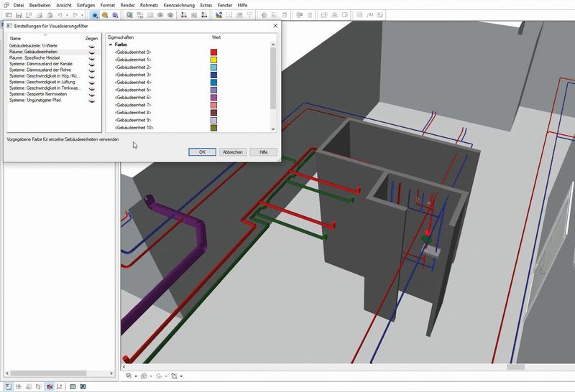
Task: Click the mirror tool icon in bottom toolbar
Action: pos(50,386)
